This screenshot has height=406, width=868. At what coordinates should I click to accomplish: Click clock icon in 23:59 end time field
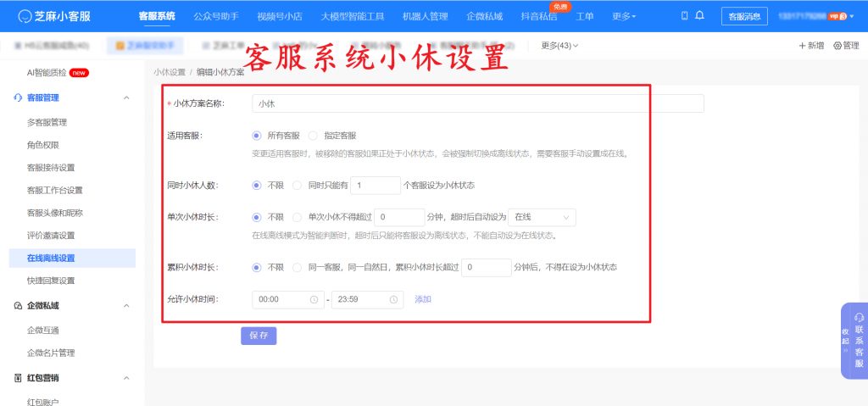(x=393, y=299)
